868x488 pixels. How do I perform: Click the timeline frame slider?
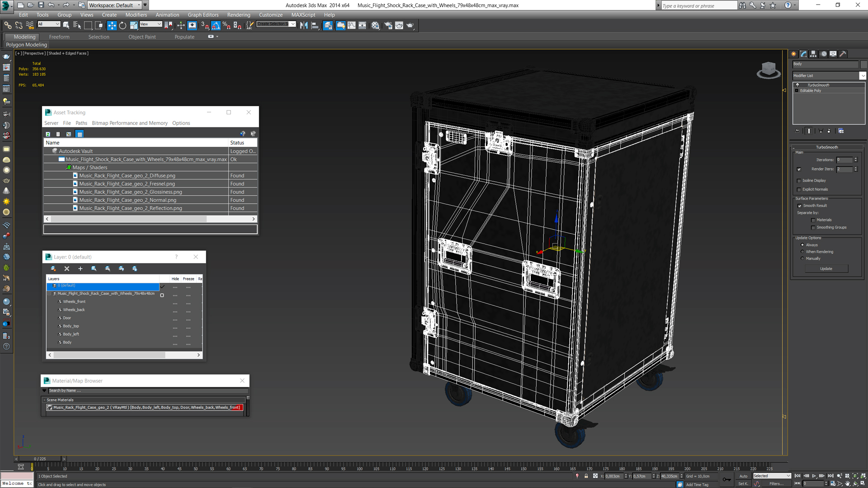coord(40,459)
